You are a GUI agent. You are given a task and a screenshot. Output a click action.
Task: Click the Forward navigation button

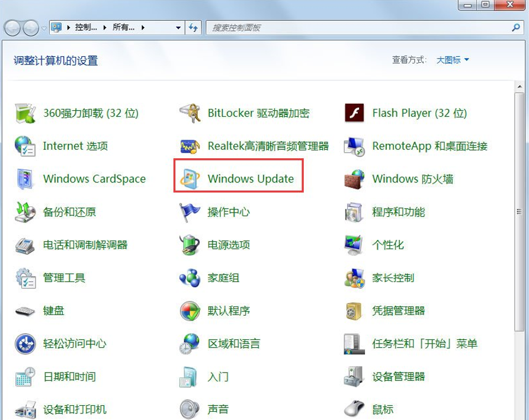(31, 28)
